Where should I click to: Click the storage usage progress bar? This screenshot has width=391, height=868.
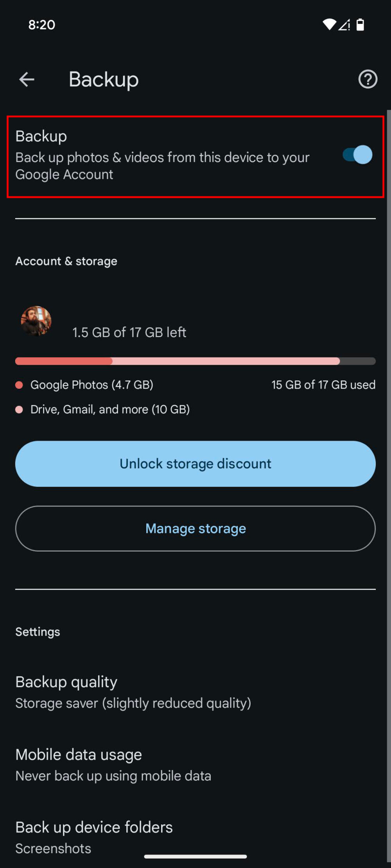(195, 361)
